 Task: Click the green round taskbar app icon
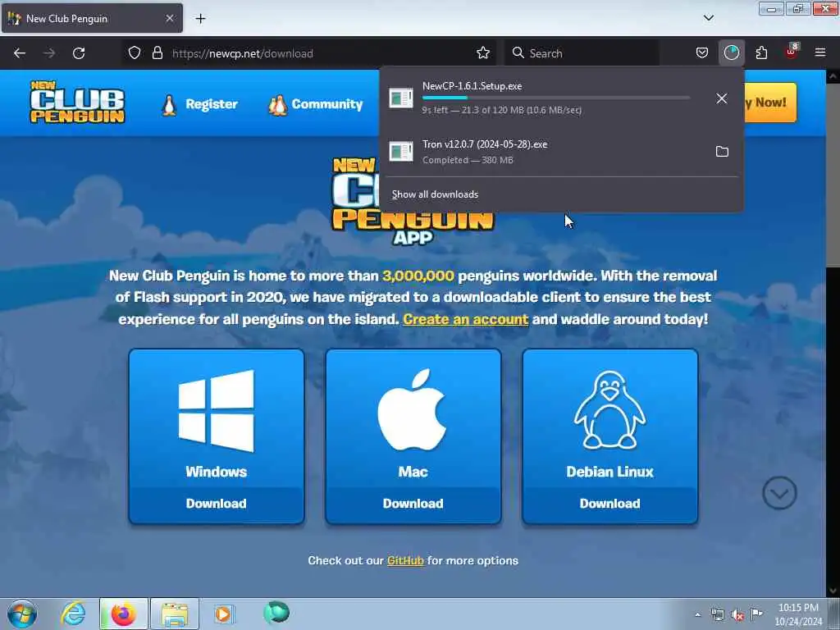(x=276, y=613)
